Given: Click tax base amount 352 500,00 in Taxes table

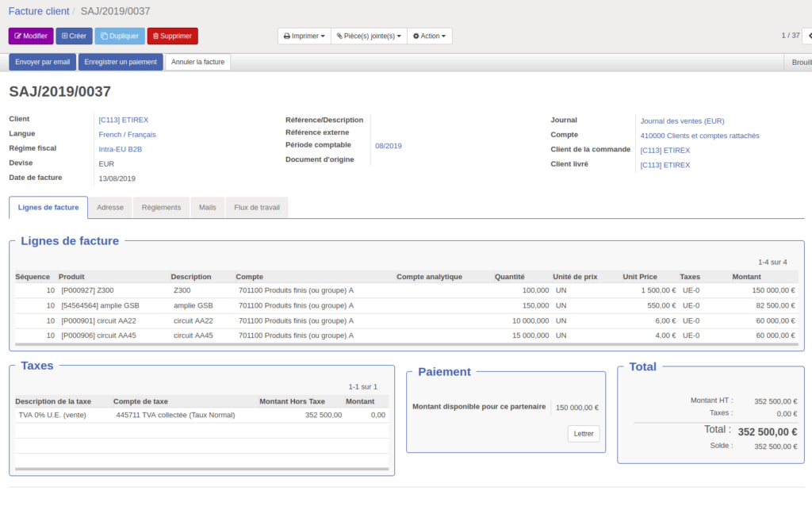Looking at the screenshot, I should tap(324, 416).
